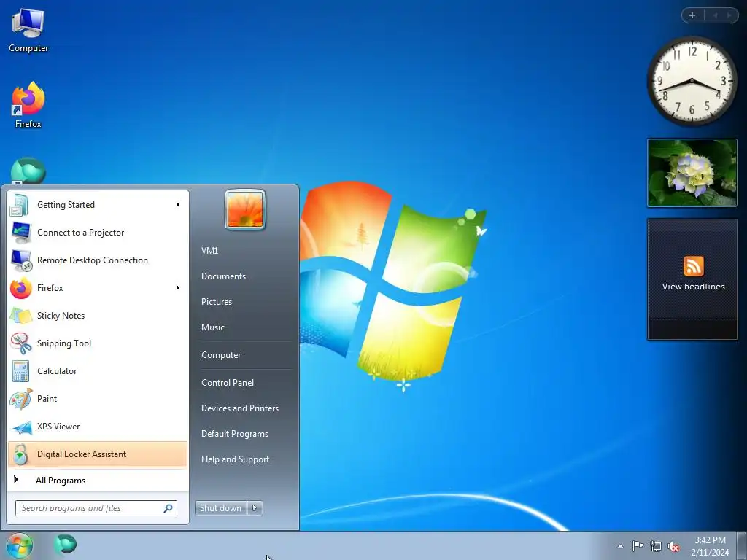Click the Calculator icon

(20, 371)
